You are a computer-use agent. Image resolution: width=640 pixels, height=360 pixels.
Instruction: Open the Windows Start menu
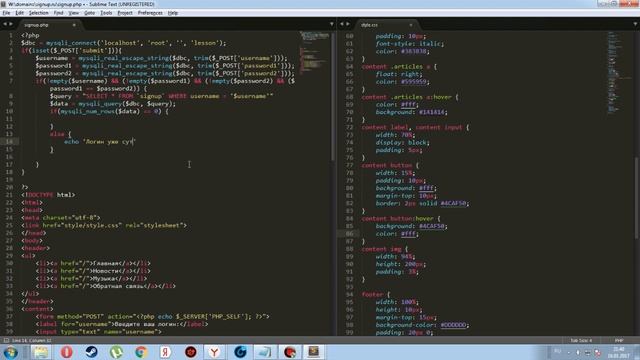pyautogui.click(x=11, y=352)
